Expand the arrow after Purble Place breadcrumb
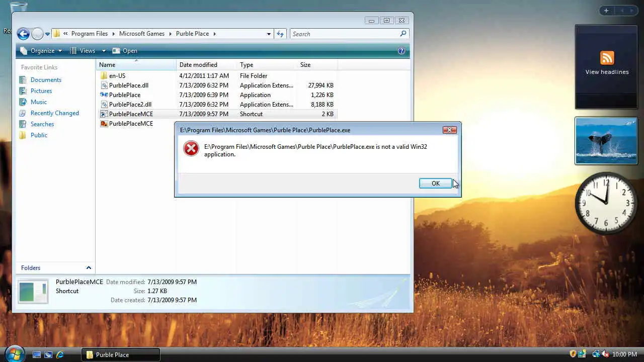This screenshot has width=644, height=362. click(x=214, y=34)
